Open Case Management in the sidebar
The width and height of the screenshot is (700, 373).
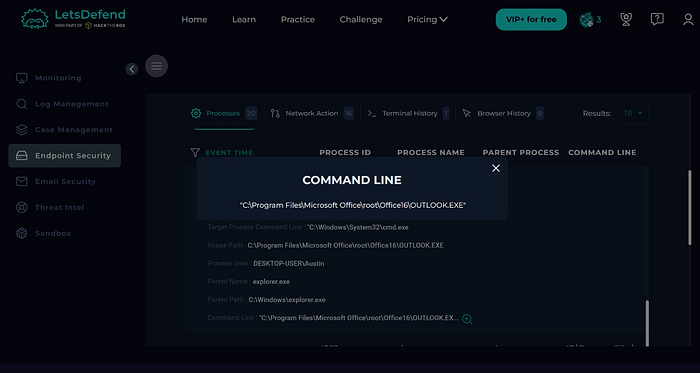(x=64, y=130)
